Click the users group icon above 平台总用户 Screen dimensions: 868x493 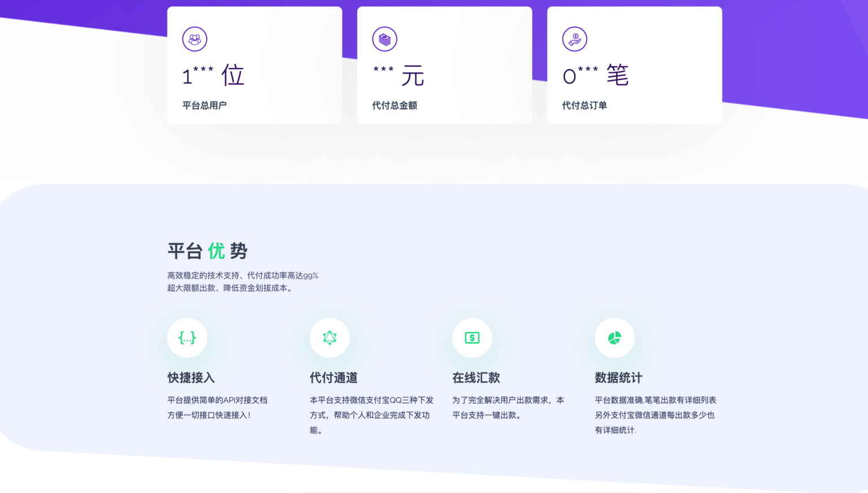(195, 39)
